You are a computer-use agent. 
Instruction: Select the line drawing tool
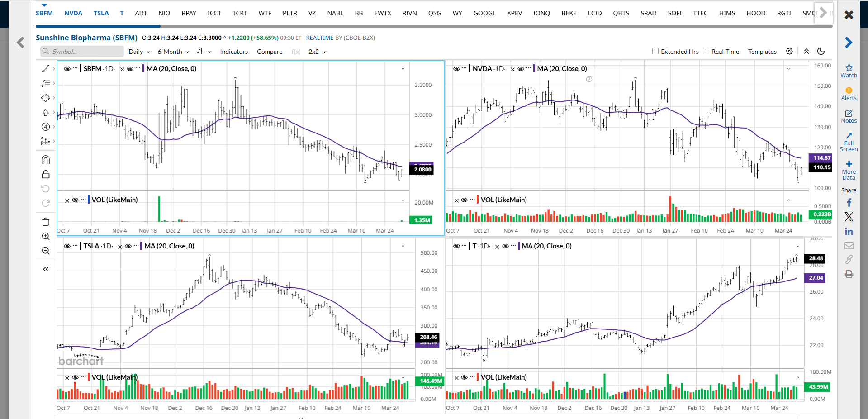46,69
